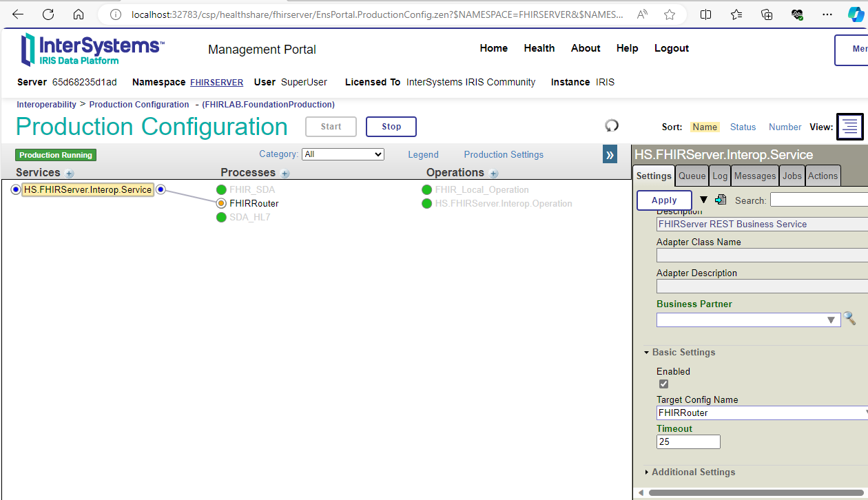Image resolution: width=868 pixels, height=500 pixels.
Task: Click the green status dot of FHIR_SDA
Action: [x=221, y=189]
